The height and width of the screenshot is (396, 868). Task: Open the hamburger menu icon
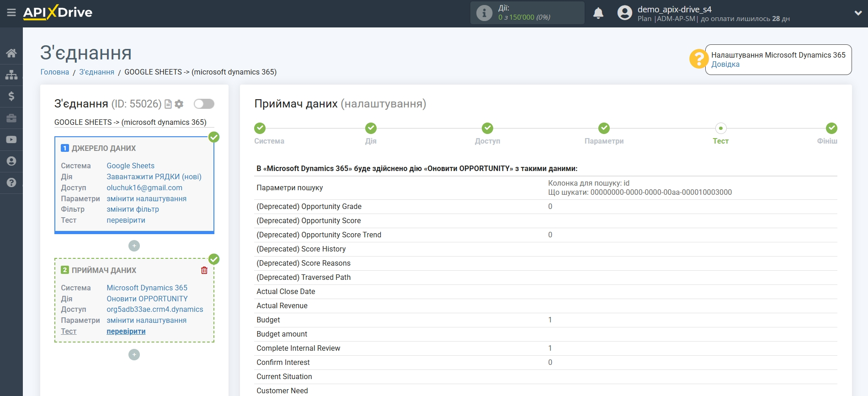11,12
